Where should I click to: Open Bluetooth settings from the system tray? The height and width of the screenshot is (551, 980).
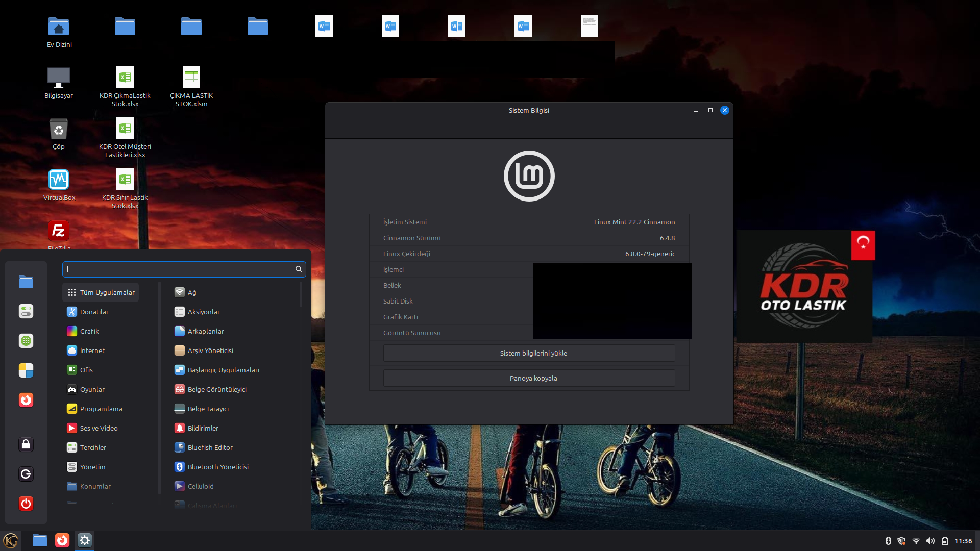pos(889,540)
